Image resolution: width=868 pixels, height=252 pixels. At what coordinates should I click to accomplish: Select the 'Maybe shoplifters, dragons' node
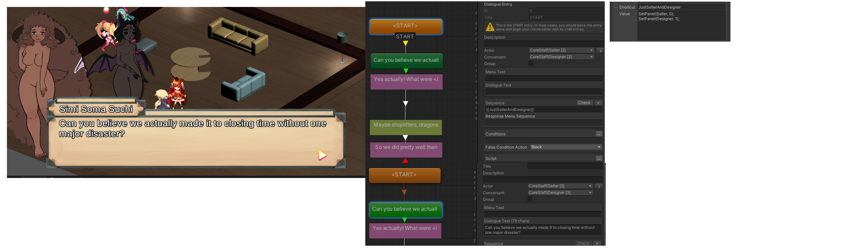click(x=406, y=127)
